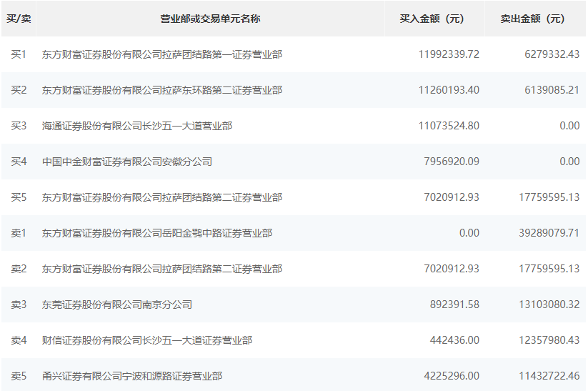
Task: Click the 买/卖 column header
Action: point(19,19)
